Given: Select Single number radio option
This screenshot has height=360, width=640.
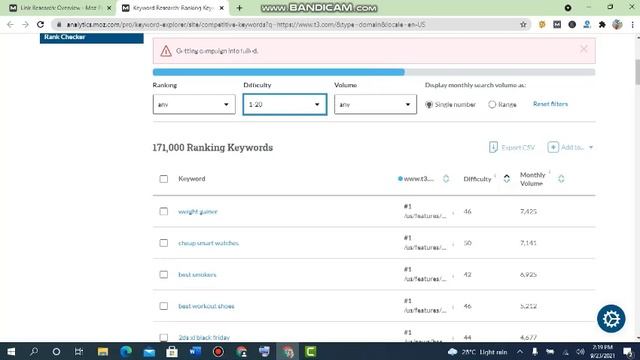Looking at the screenshot, I should coord(429,104).
